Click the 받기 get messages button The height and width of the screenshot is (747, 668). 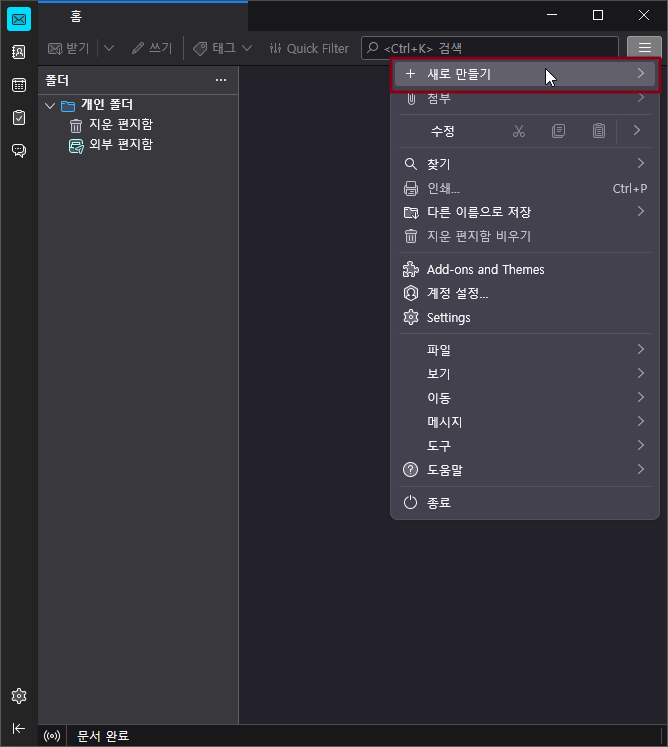[69, 48]
